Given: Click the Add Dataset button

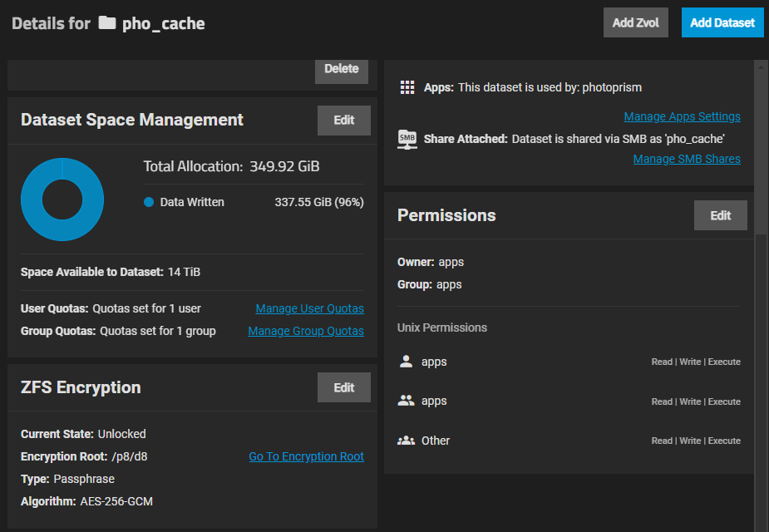Looking at the screenshot, I should pyautogui.click(x=722, y=22).
